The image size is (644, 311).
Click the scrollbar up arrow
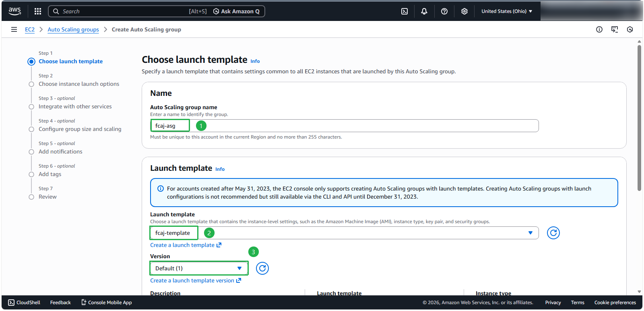tap(639, 41)
